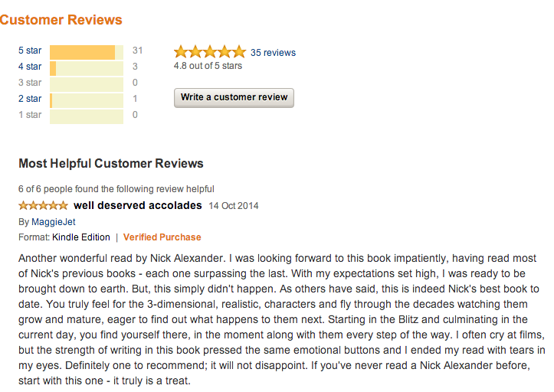This screenshot has height=392, width=554.
Task: Click the review's small star rating
Action: coord(43,206)
